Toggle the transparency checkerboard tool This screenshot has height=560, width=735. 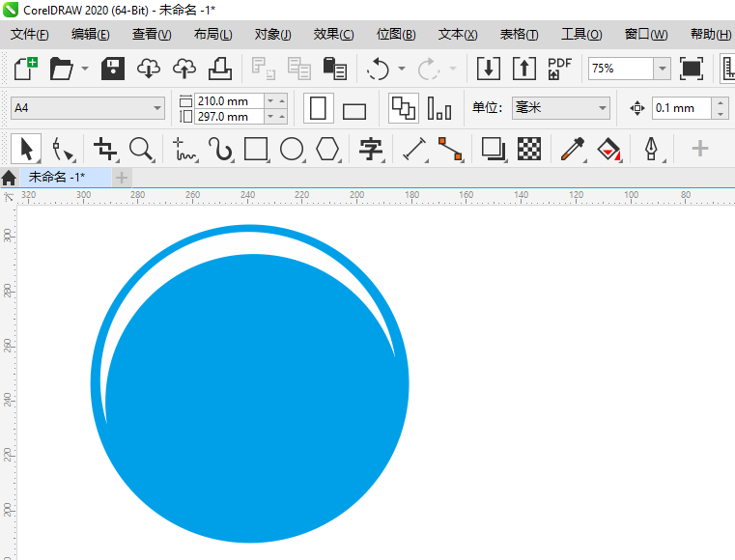coord(528,149)
